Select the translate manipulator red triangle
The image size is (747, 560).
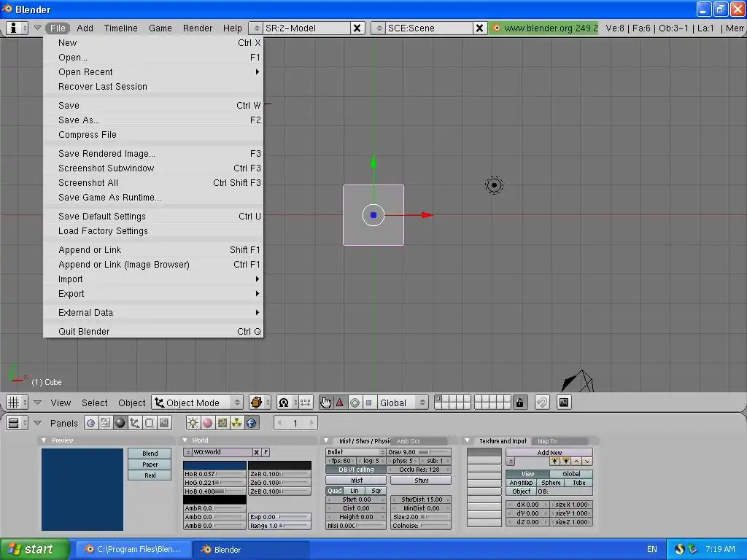[x=340, y=402]
